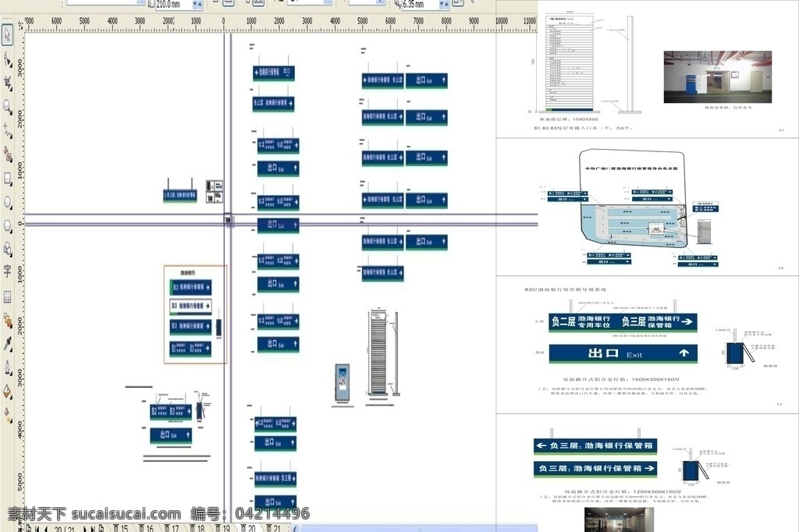Select the Text tool
Image resolution: width=799 pixels, height=532 pixels.
pos(7,271)
